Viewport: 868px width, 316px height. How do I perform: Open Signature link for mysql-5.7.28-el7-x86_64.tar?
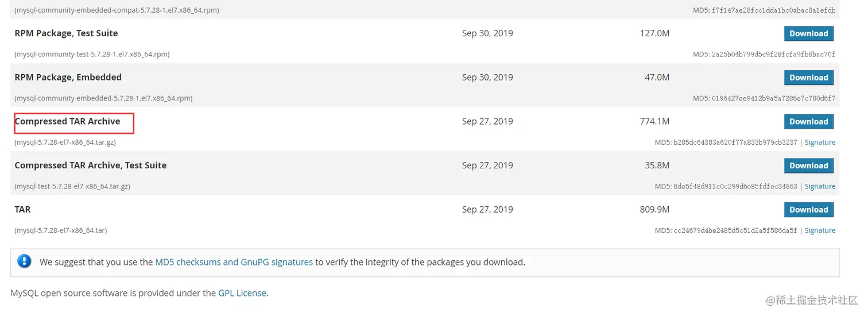click(820, 230)
